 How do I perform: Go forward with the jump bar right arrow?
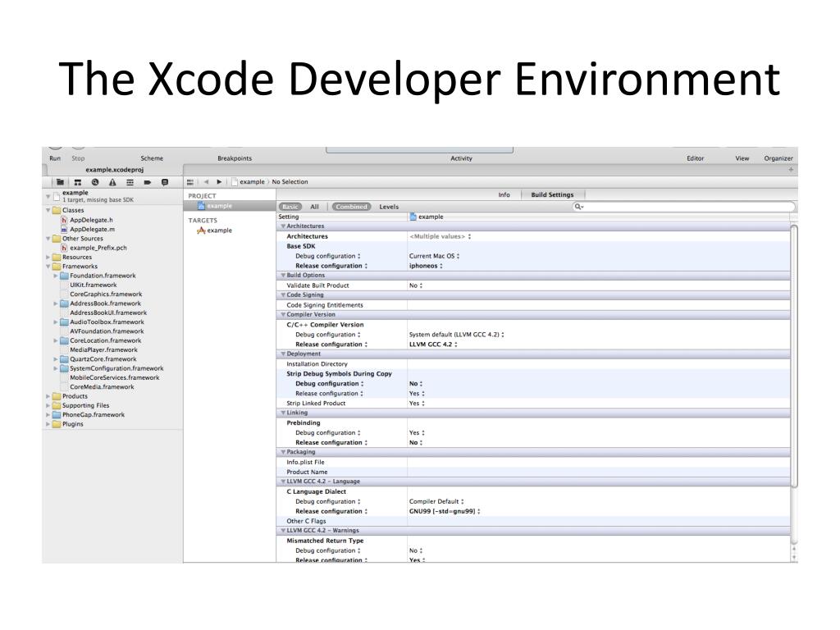(x=219, y=182)
